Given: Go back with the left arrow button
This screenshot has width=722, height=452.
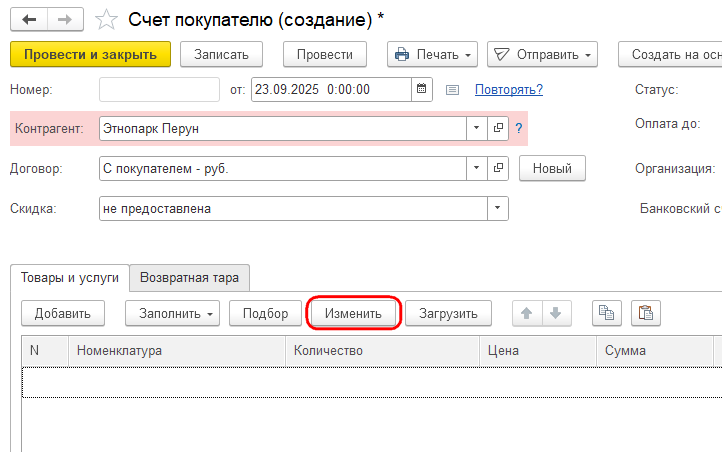Looking at the screenshot, I should (x=29, y=19).
